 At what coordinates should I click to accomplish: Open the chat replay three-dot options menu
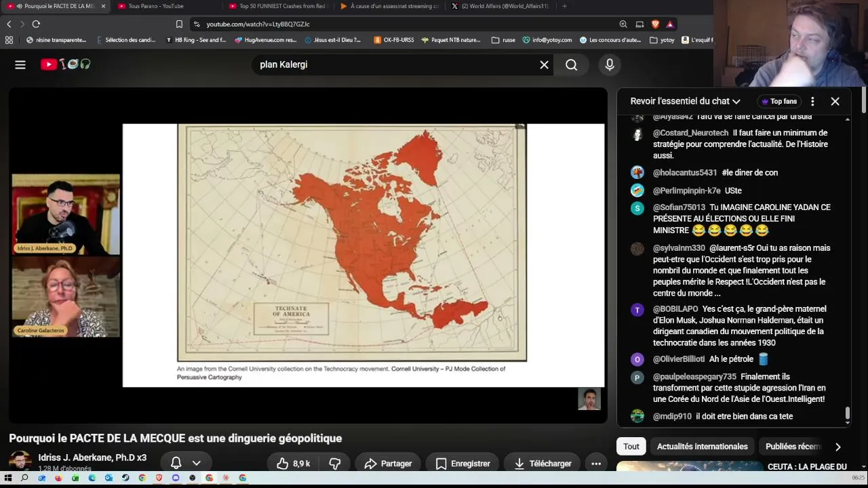click(812, 101)
